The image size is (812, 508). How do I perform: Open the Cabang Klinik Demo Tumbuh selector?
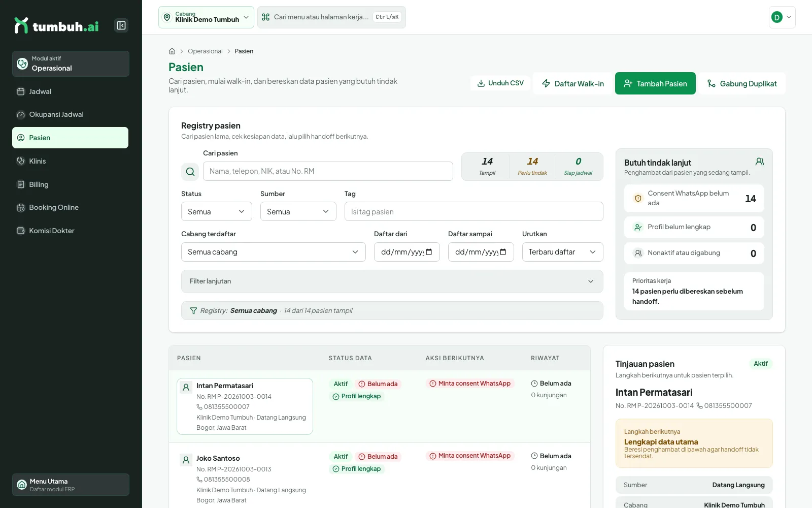(206, 17)
